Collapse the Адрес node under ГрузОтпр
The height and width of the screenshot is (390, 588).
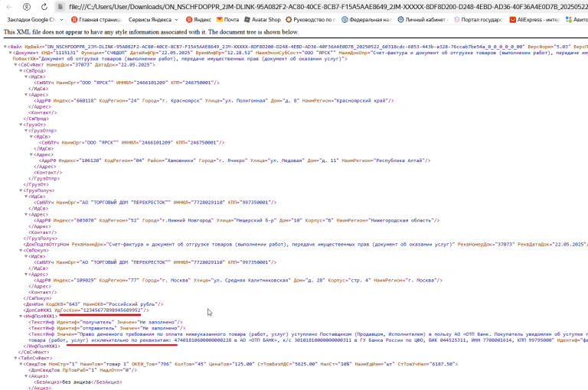31,154
